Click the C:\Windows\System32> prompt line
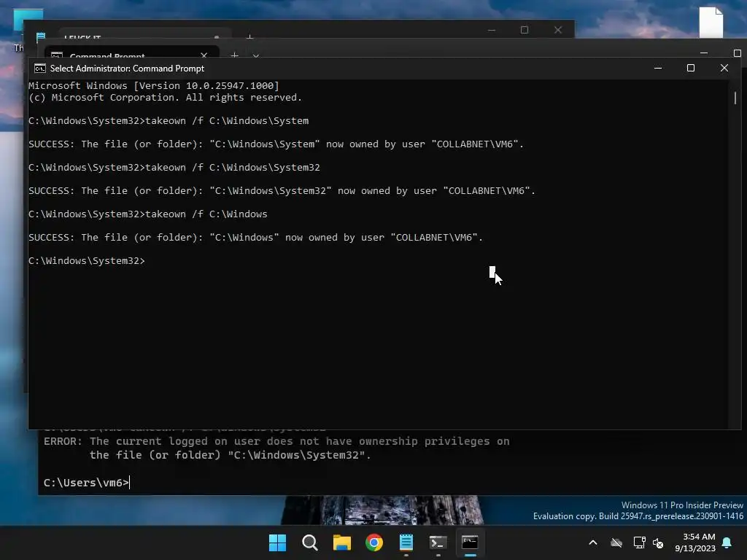This screenshot has width=747, height=560. [x=87, y=260]
